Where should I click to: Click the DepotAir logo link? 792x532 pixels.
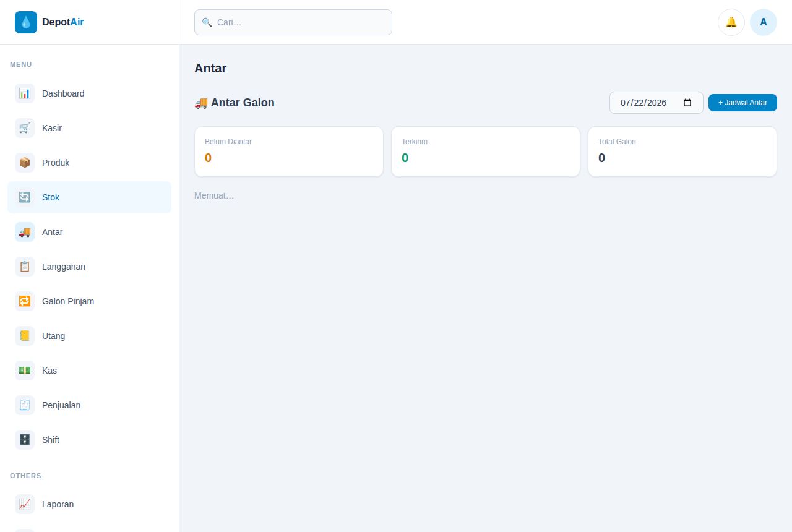coord(49,22)
